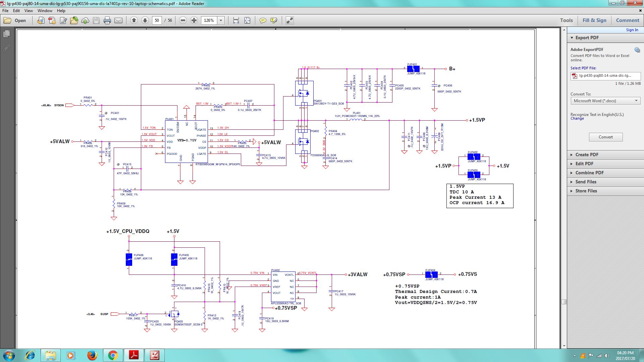The image size is (644, 362).
Task: Open Convert To format dropdown
Action: (605, 101)
